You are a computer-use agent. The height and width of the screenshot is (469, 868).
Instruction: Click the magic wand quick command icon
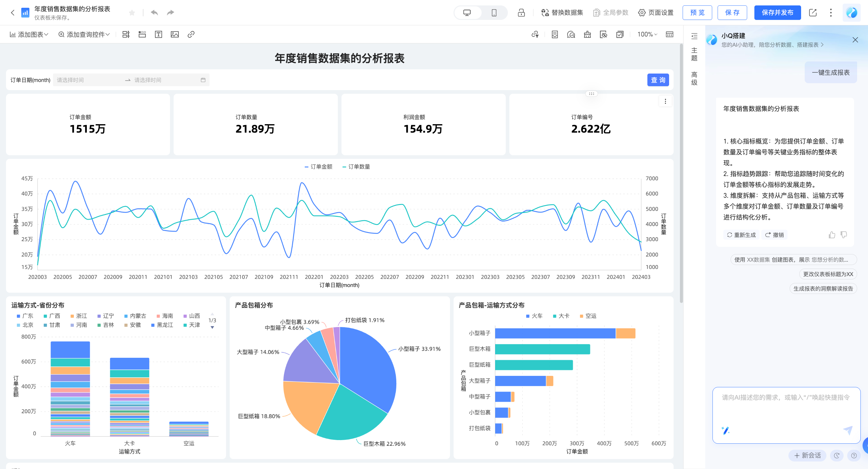coord(725,430)
